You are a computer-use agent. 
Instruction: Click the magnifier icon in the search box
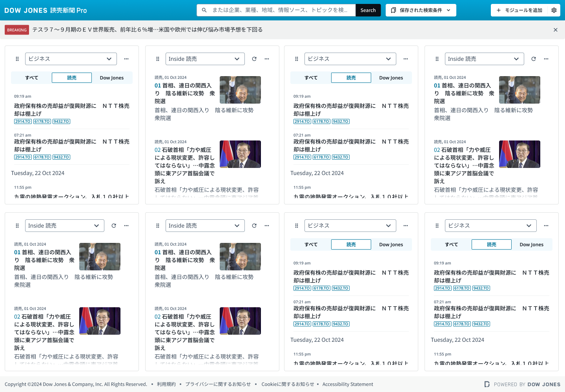coord(204,10)
